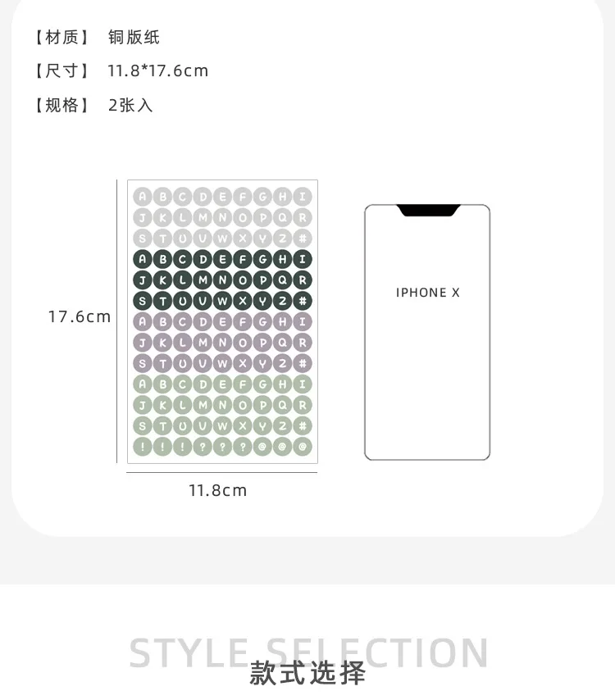This screenshot has width=615, height=700.
Task: Click the 铜版纸 material text
Action: [x=134, y=37]
